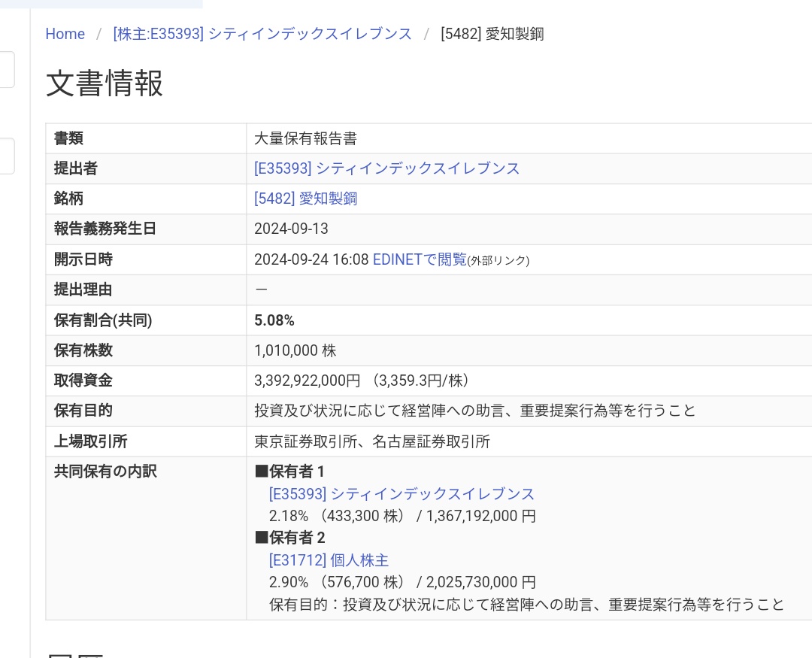The image size is (812, 658).
Task: Open 提出者 link [E35393] シティインデックスイレブンス
Action: (387, 168)
